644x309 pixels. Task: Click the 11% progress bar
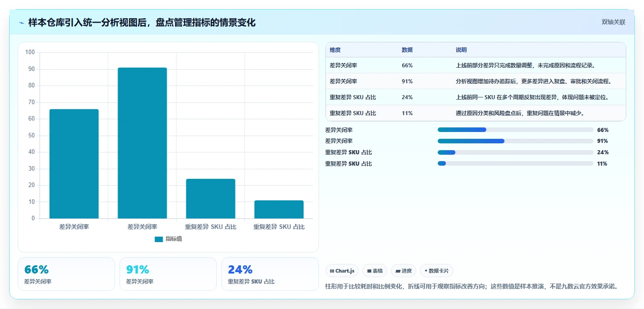click(x=515, y=163)
